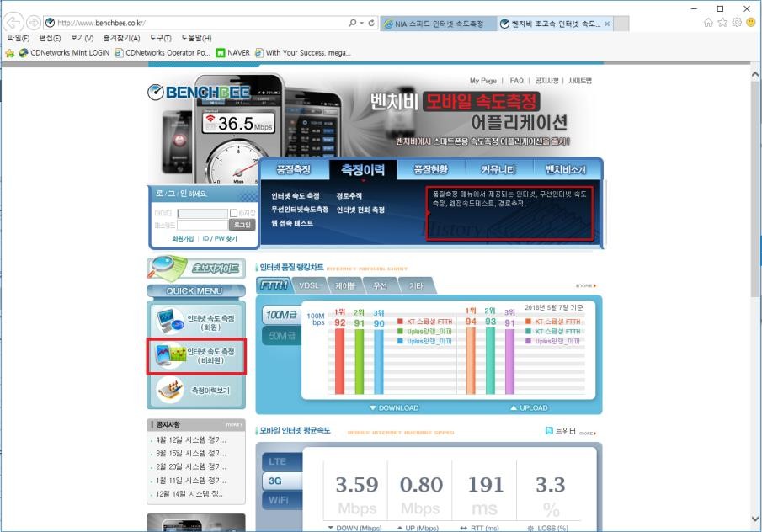Screen dimensions: 762x532
Task: Open the 도구(T) menu
Action: (x=160, y=38)
